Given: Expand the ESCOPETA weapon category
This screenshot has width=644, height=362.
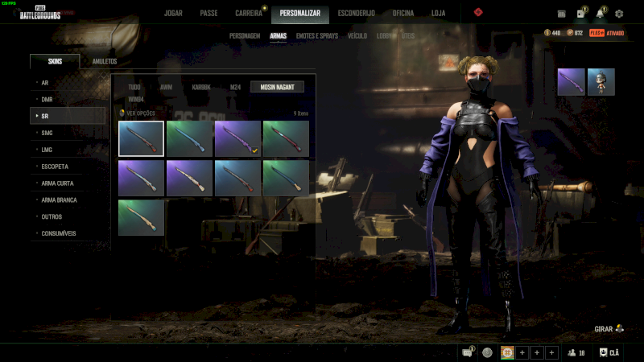Looking at the screenshot, I should pyautogui.click(x=68, y=167).
